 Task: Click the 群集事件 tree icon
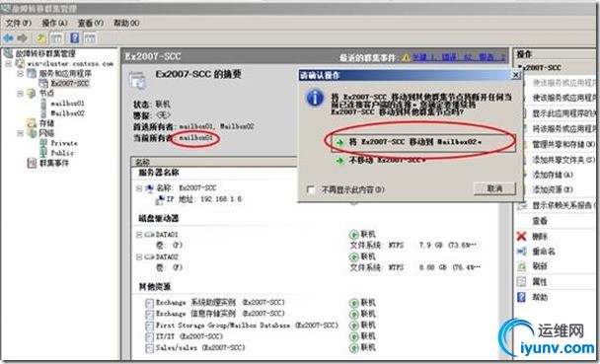click(x=32, y=164)
